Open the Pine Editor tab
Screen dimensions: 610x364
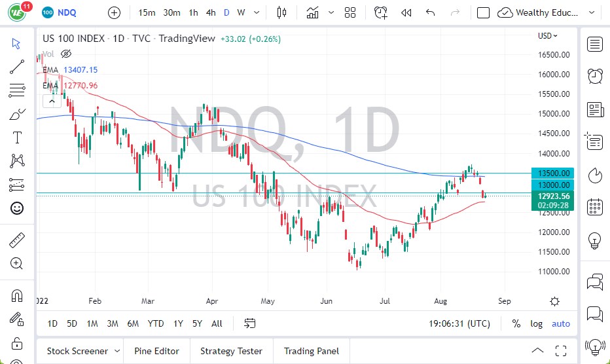(156, 352)
